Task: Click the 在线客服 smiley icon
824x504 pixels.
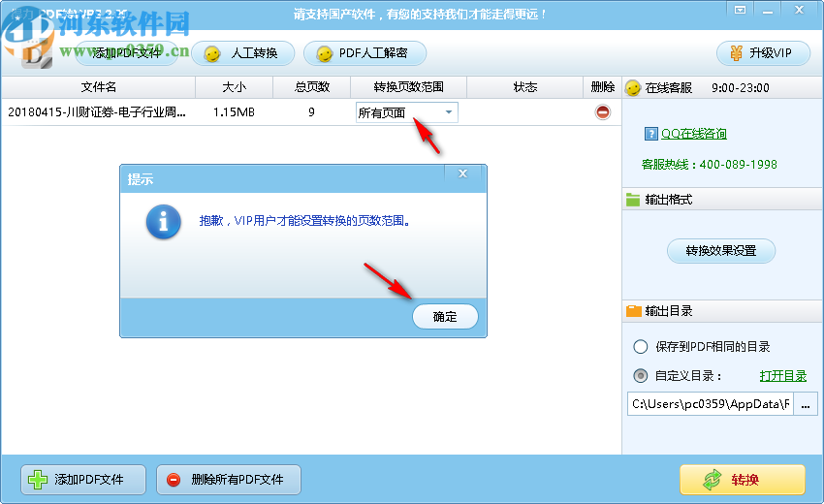Action: click(633, 88)
